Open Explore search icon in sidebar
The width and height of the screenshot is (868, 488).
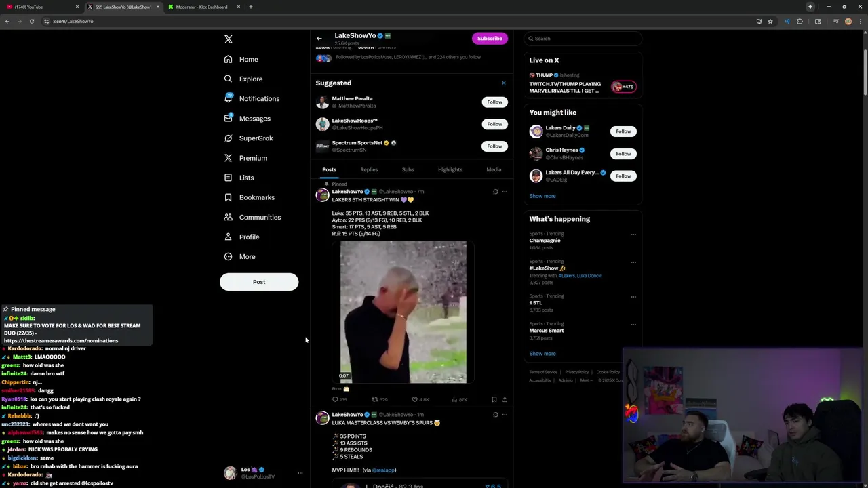tap(228, 79)
